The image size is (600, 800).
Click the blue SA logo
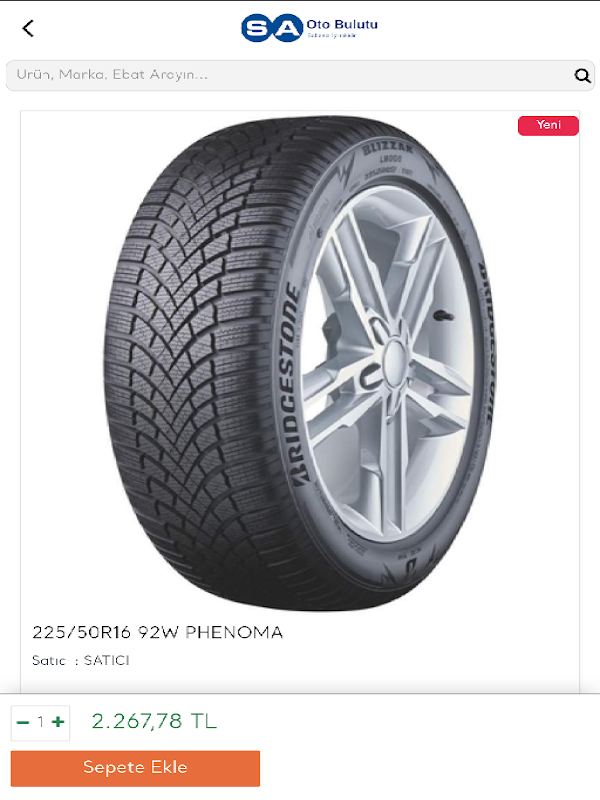coord(272,28)
